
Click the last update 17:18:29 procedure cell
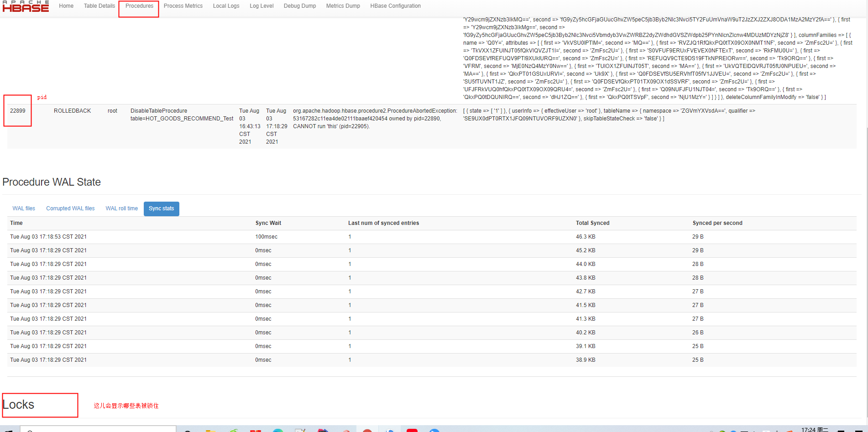(277, 126)
